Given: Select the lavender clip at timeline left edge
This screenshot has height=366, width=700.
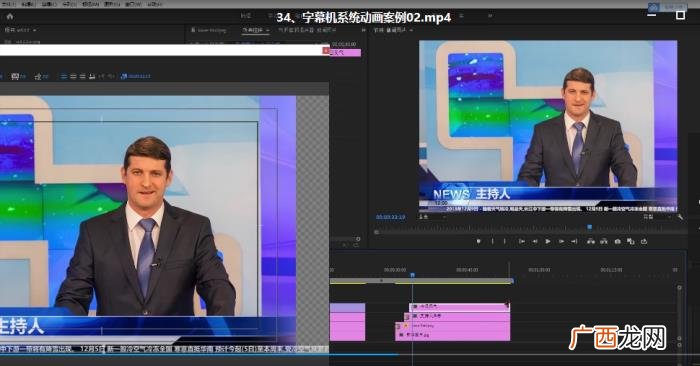Looking at the screenshot, I should (x=347, y=308).
